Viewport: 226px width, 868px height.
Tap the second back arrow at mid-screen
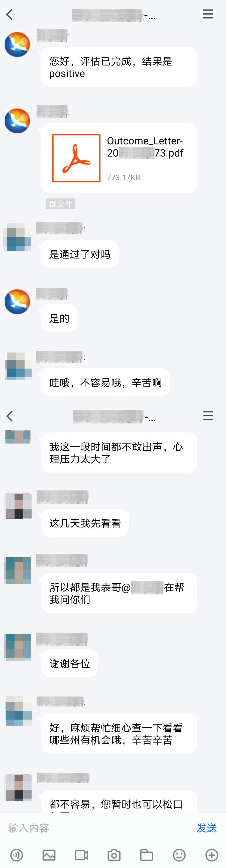(10, 416)
